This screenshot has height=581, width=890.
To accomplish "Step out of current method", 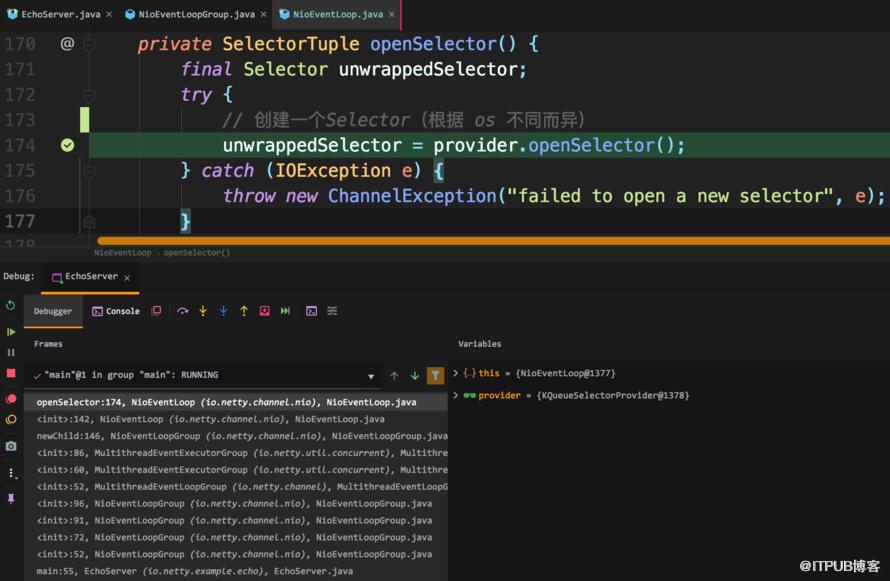I will [244, 311].
